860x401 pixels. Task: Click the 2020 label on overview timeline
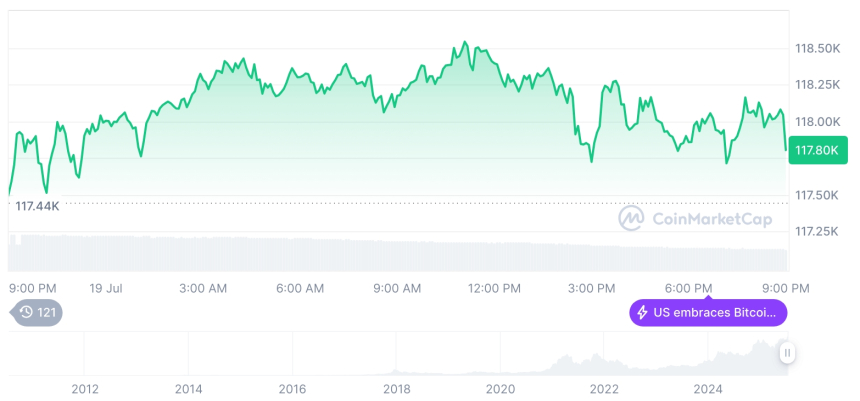coord(500,388)
